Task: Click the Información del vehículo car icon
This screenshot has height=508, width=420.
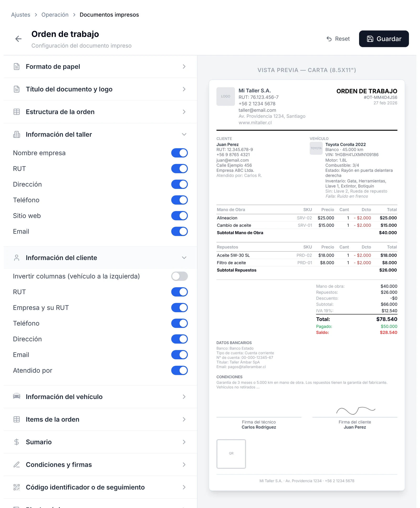Action: tap(17, 396)
